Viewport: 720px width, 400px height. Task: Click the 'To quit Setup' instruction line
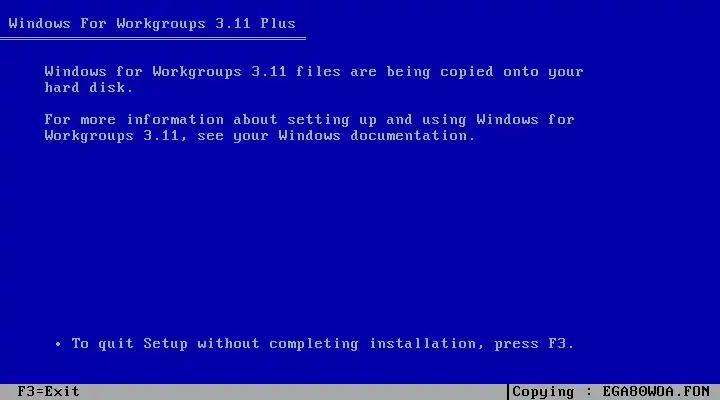click(x=323, y=344)
